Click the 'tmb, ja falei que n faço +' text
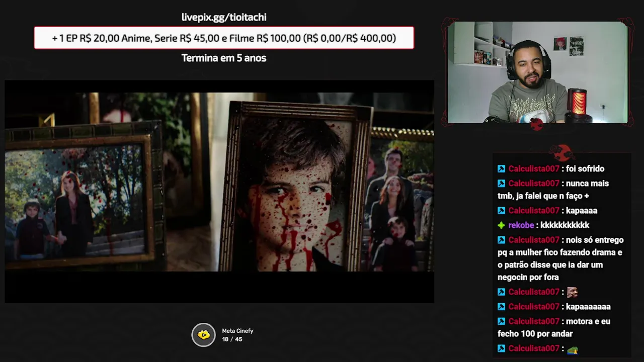The height and width of the screenshot is (362, 644). [x=543, y=196]
